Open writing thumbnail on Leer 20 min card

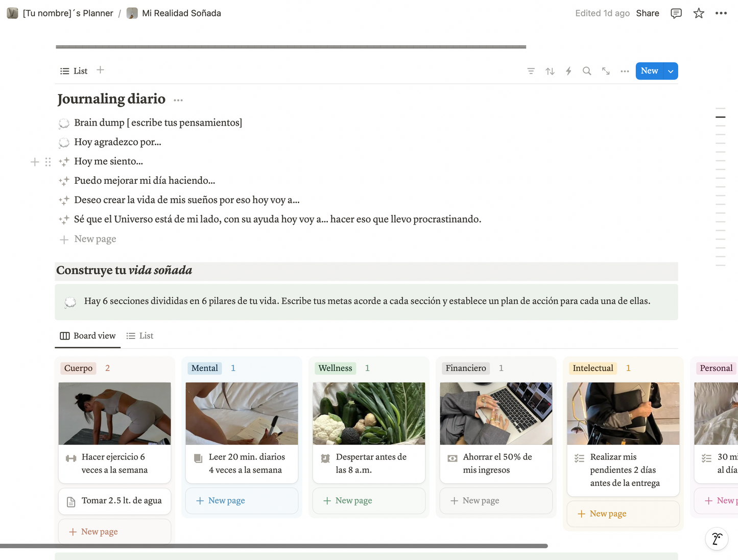pos(242,413)
